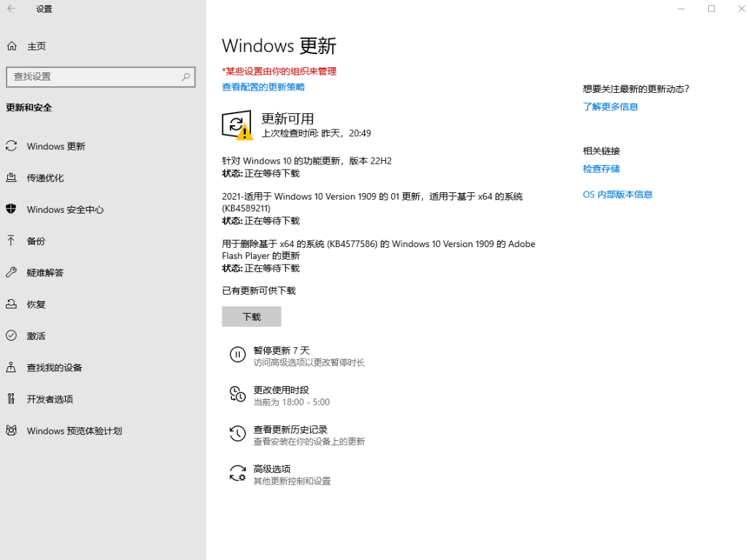The width and height of the screenshot is (749, 560).
Task: Click the clock icon for 更改使用时段
Action: [237, 394]
